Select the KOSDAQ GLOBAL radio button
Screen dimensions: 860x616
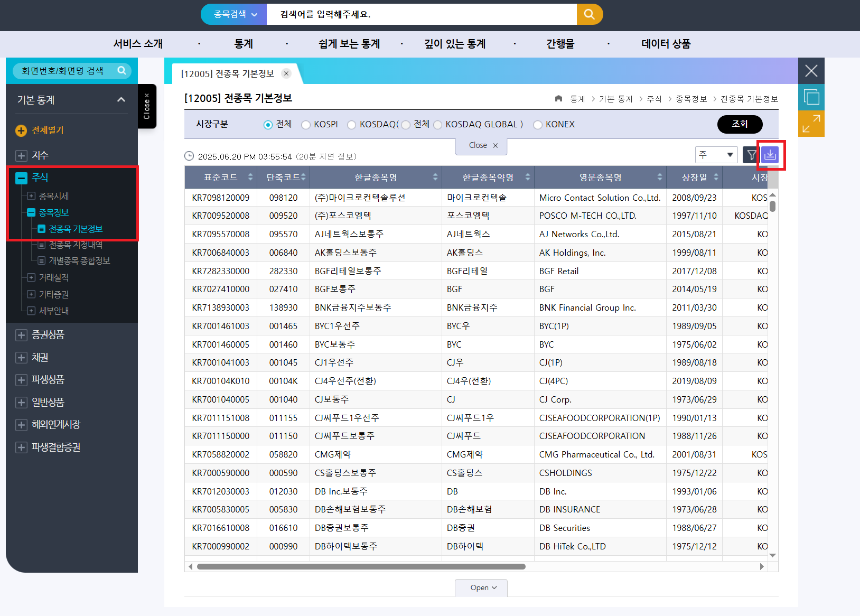pos(437,125)
